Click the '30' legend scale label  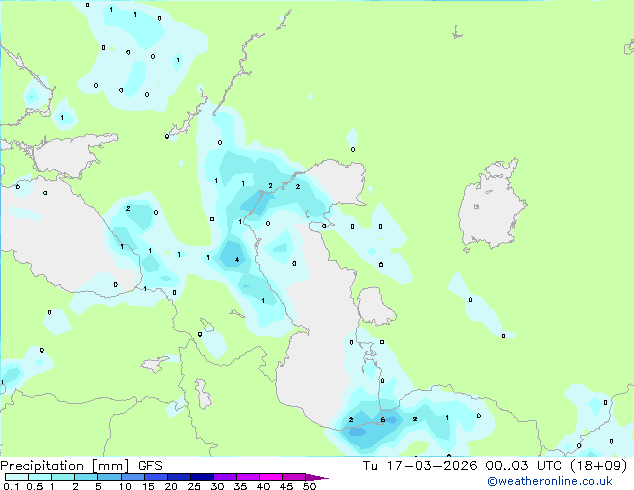(x=217, y=486)
